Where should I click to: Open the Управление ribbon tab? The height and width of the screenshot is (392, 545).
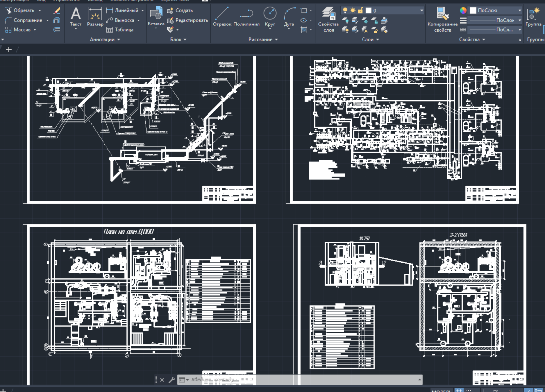pyautogui.click(x=66, y=1)
